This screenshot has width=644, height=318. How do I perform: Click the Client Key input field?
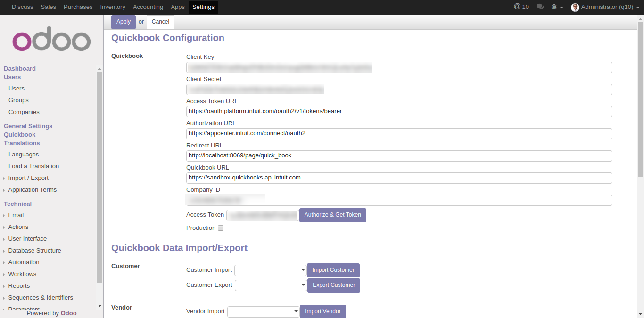pyautogui.click(x=399, y=67)
